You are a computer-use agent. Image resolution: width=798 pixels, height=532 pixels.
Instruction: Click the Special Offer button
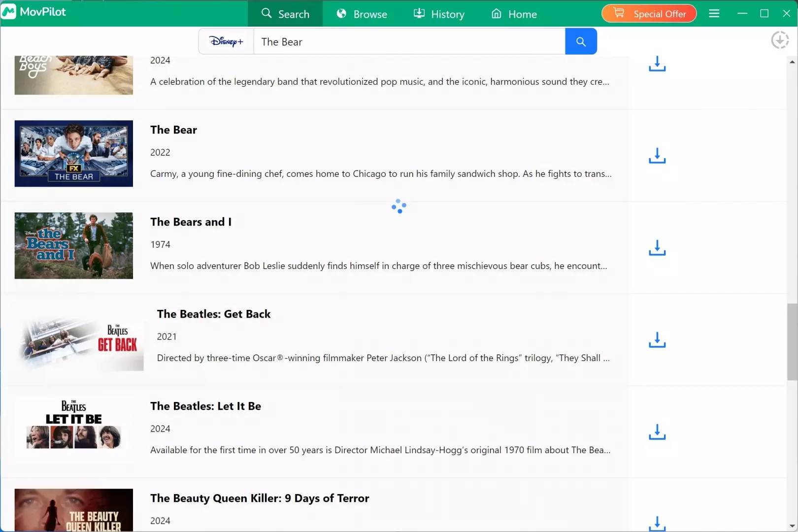tap(649, 13)
